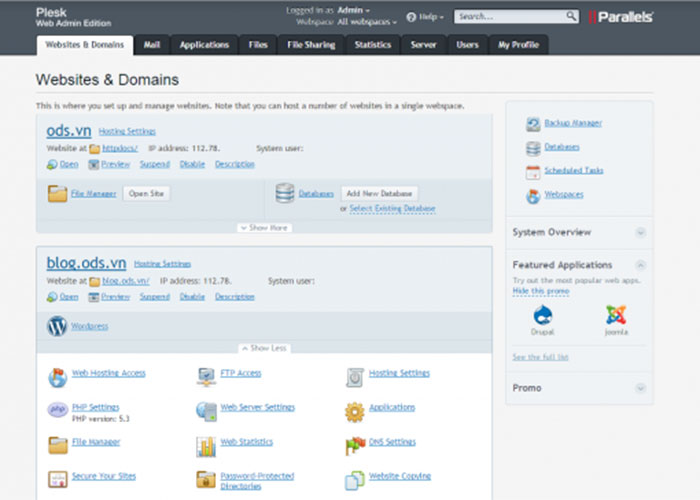Screen dimensions: 700x500
Task: Expand the Promo panel
Action: (640, 388)
